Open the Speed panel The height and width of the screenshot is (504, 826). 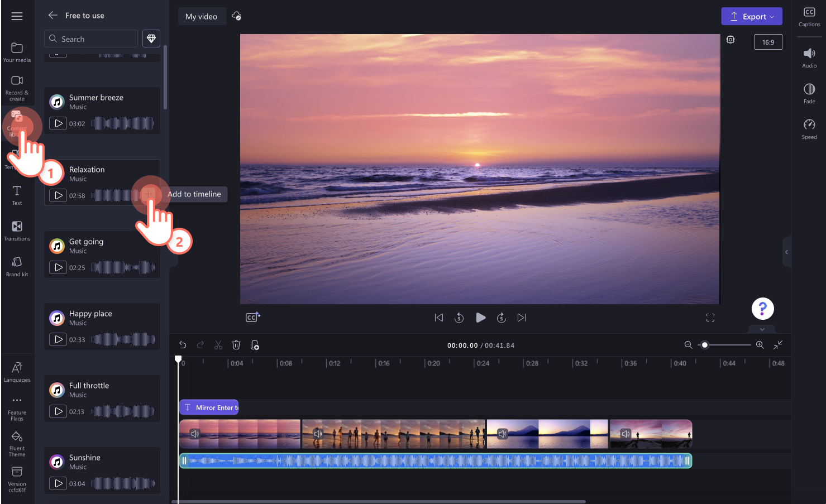809,129
